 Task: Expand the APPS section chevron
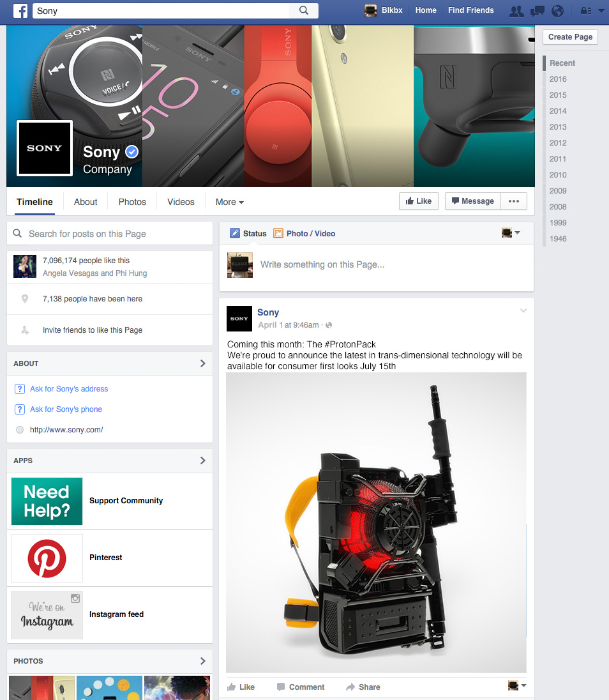tap(202, 460)
